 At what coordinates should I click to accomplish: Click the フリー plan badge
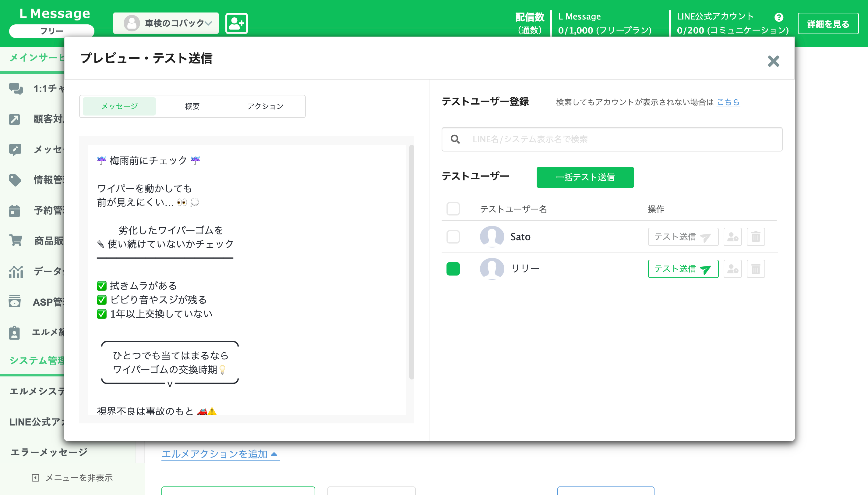point(51,31)
